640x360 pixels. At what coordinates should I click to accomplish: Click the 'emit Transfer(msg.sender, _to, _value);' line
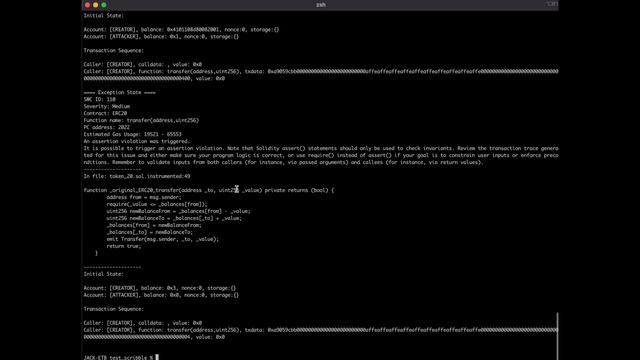(x=163, y=239)
